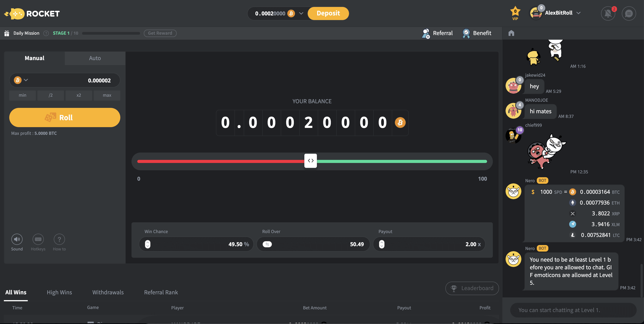Select the All Wins tab

16,292
